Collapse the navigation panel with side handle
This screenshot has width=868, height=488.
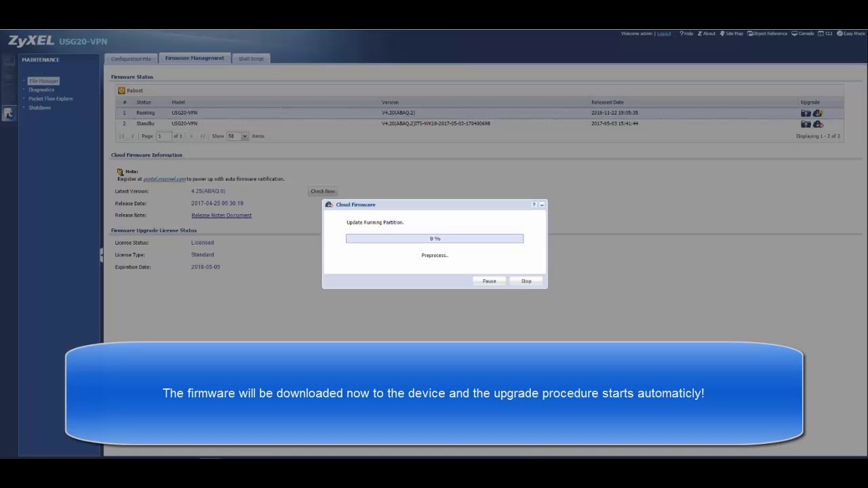click(102, 255)
